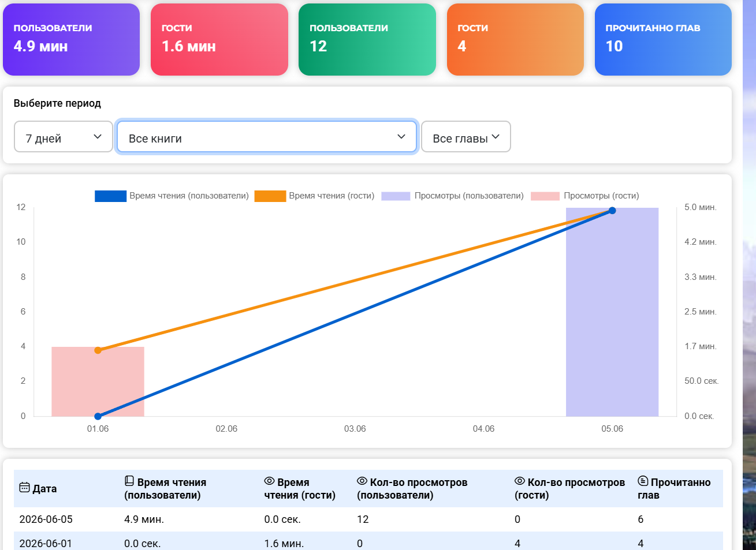Toggle the Время чтения (пользователи) blue legend
The image size is (756, 550).
172,196
